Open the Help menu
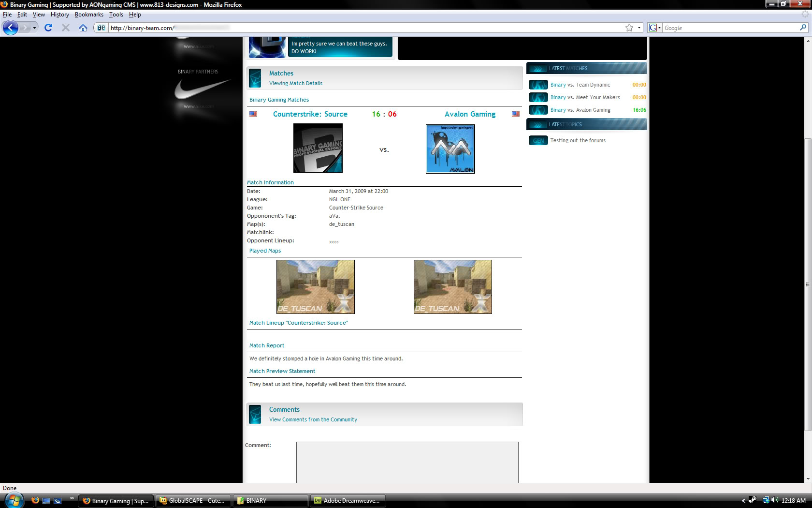Screen dimensions: 812x508 tap(135, 15)
